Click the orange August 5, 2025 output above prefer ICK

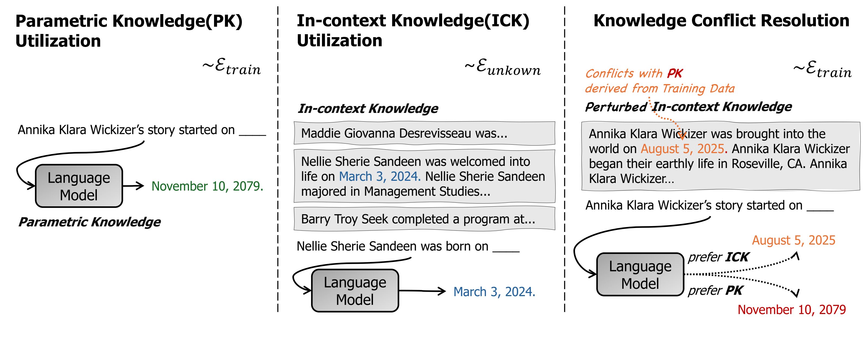(x=793, y=240)
